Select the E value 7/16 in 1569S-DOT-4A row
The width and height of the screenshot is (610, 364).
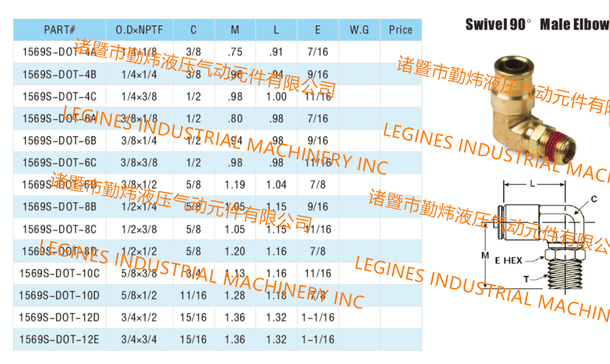pos(318,52)
